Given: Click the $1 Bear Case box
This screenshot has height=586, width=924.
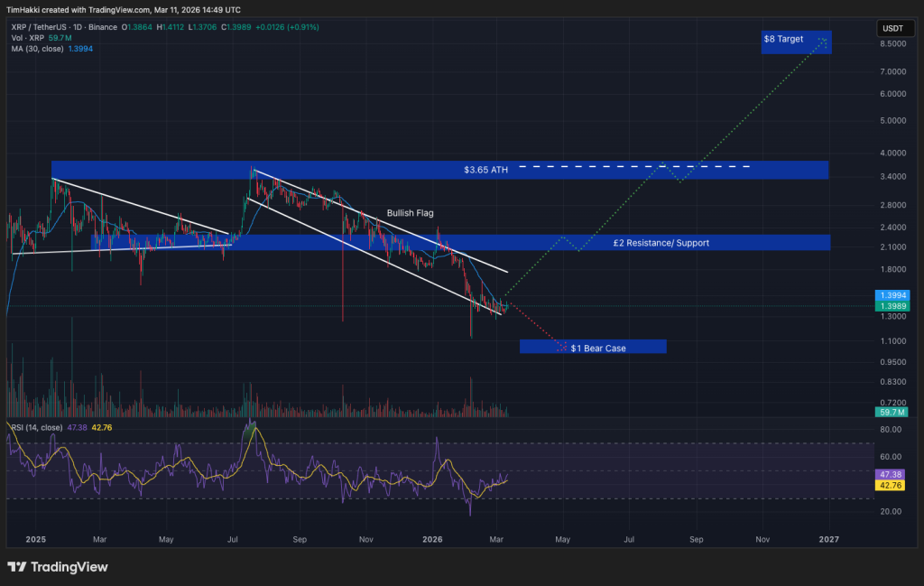Looking at the screenshot, I should pyautogui.click(x=593, y=347).
